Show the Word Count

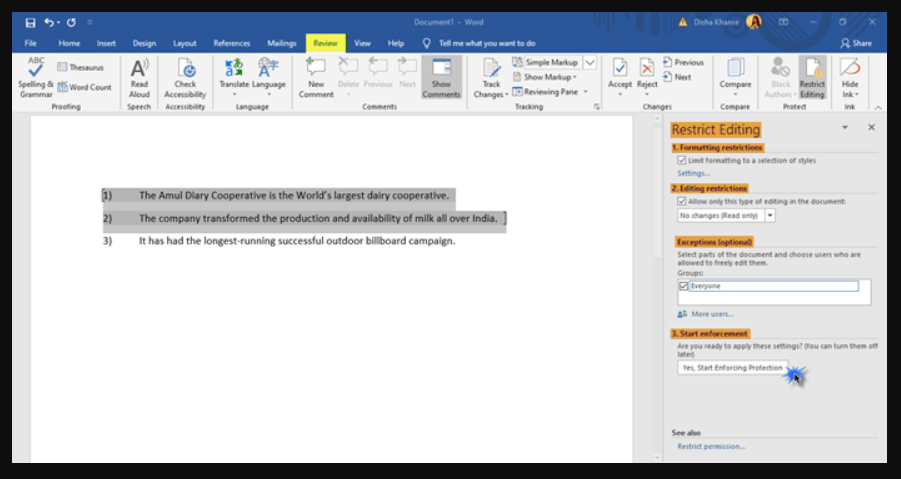pyautogui.click(x=84, y=88)
